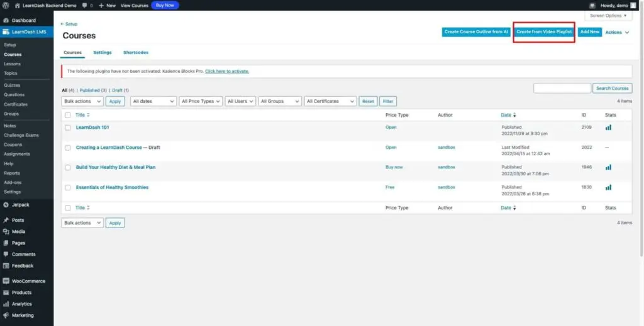
Task: Click the Pages icon in sidebar
Action: tap(6, 243)
